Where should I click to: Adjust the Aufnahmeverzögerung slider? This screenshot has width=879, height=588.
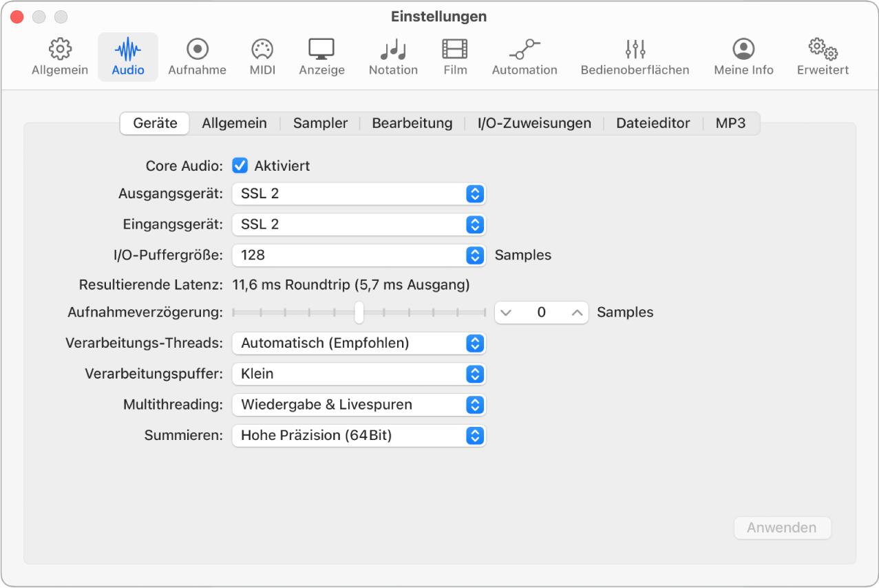coord(359,312)
